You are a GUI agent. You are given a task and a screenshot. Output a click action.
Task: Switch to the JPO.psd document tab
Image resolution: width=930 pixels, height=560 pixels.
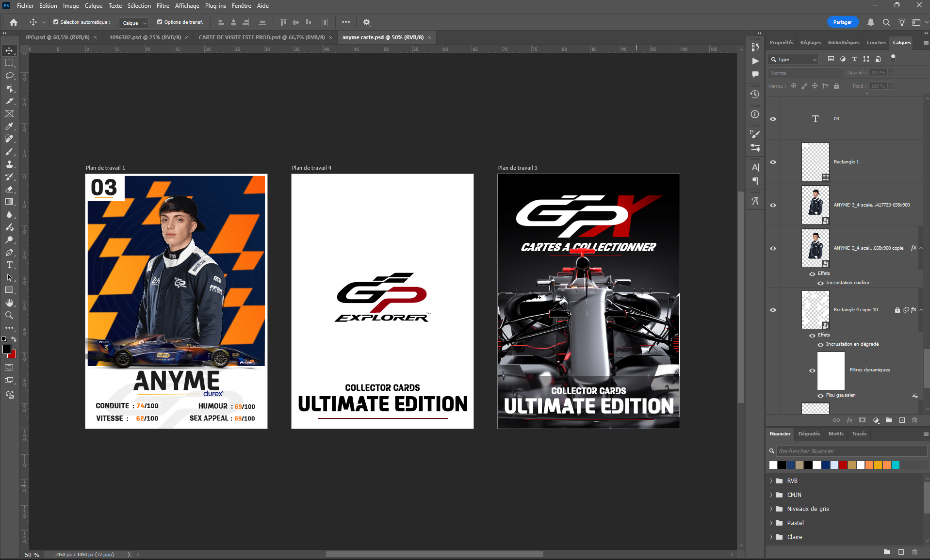[57, 37]
